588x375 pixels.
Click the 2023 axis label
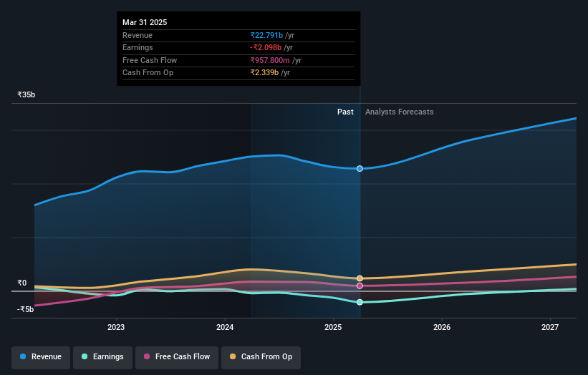[x=116, y=328]
